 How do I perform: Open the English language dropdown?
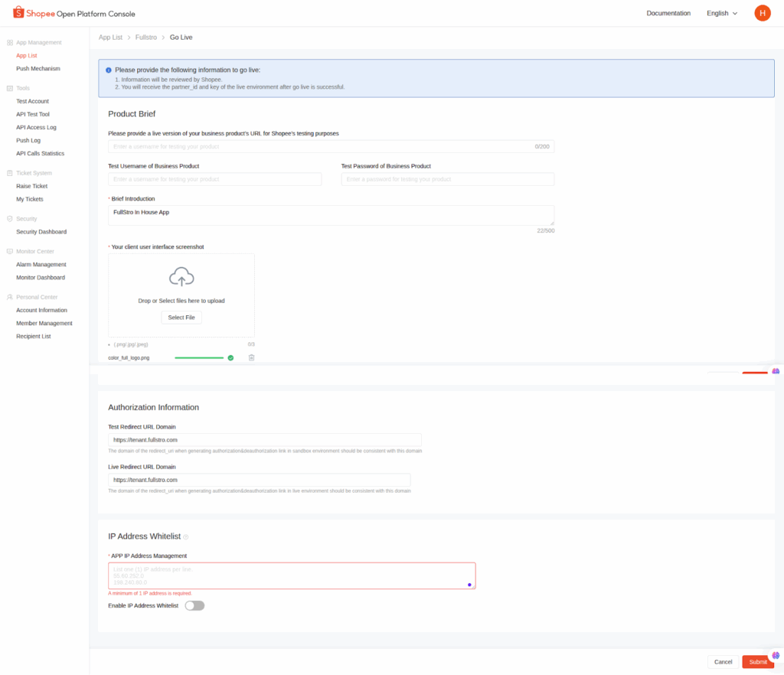722,13
